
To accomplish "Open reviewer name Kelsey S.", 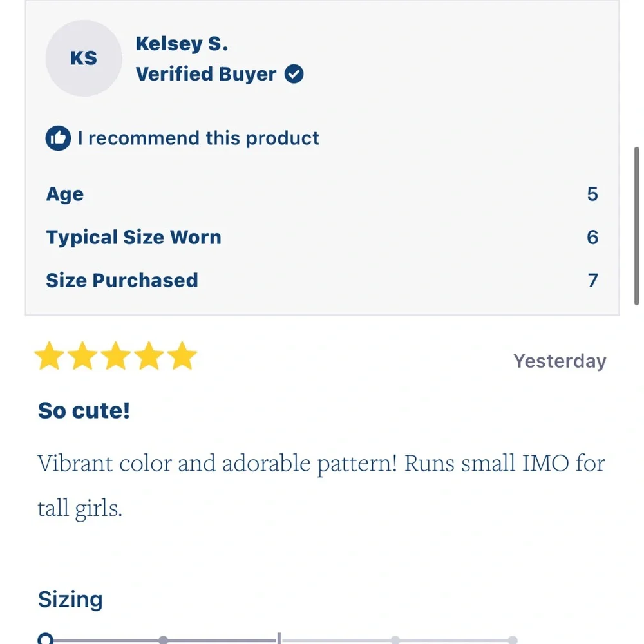I will pyautogui.click(x=182, y=44).
